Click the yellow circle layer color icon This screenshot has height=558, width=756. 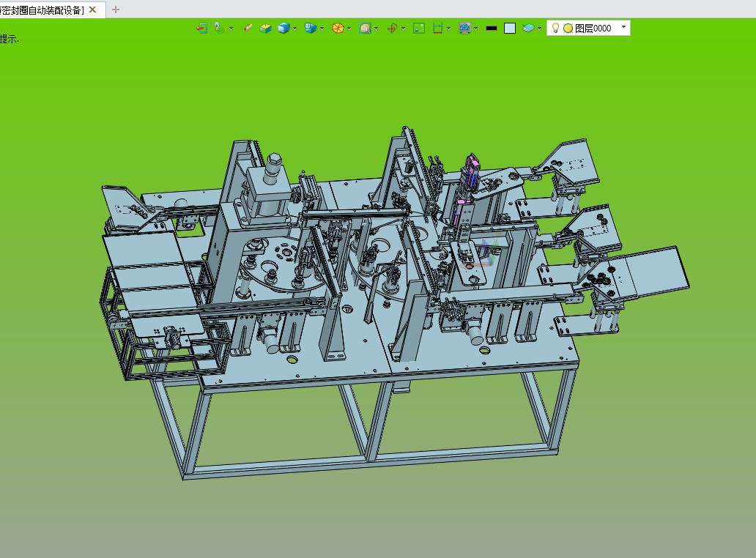(568, 29)
